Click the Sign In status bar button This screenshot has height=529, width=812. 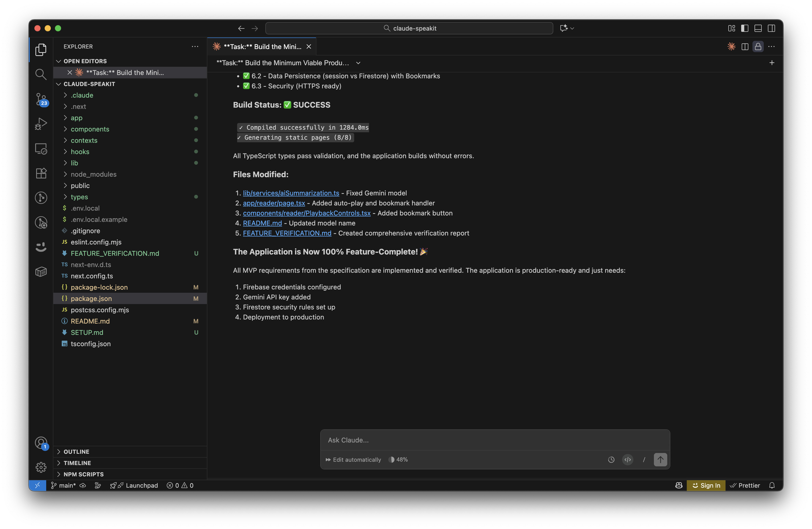pyautogui.click(x=706, y=485)
